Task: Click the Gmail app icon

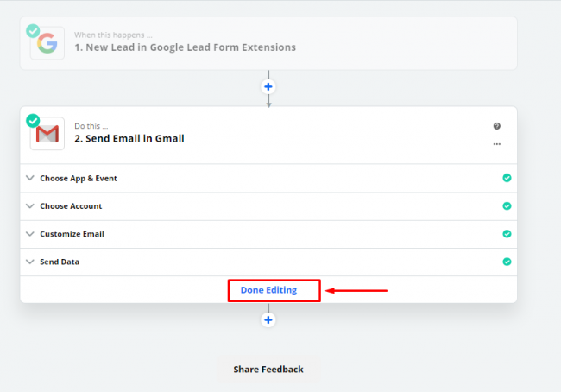Action: click(x=47, y=134)
